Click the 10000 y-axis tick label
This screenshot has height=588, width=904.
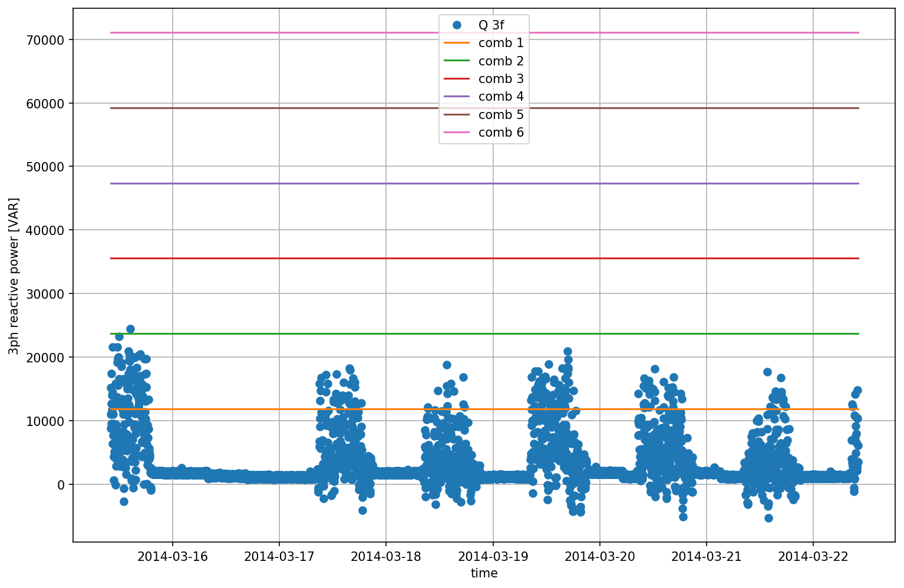pos(45,421)
